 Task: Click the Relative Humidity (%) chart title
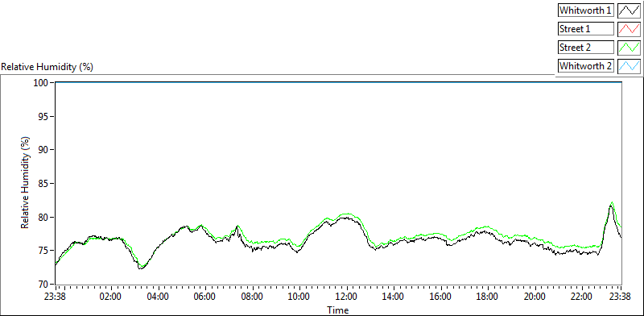(x=47, y=67)
